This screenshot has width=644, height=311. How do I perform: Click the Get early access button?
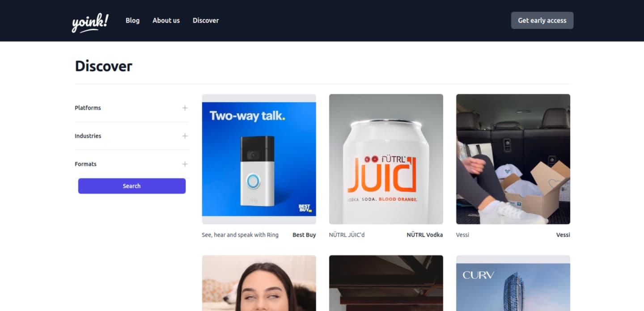click(542, 21)
